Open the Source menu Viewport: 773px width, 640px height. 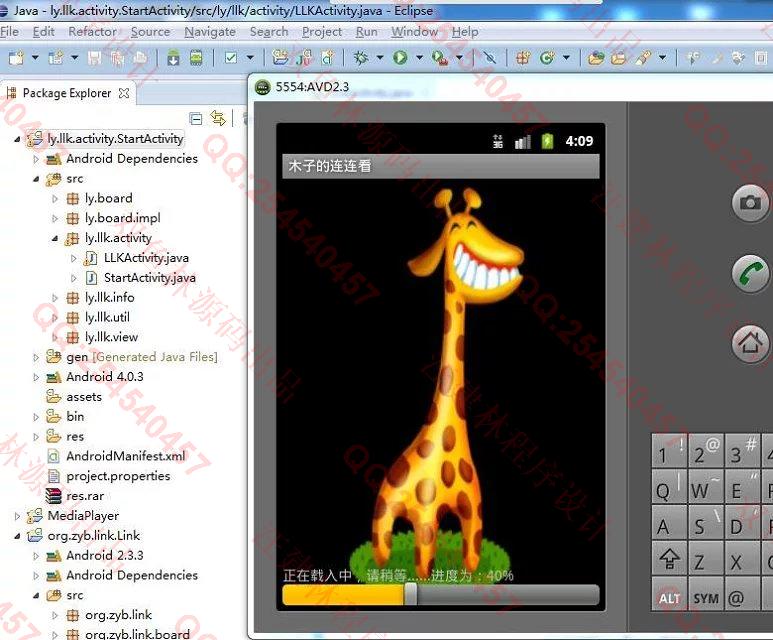[150, 32]
